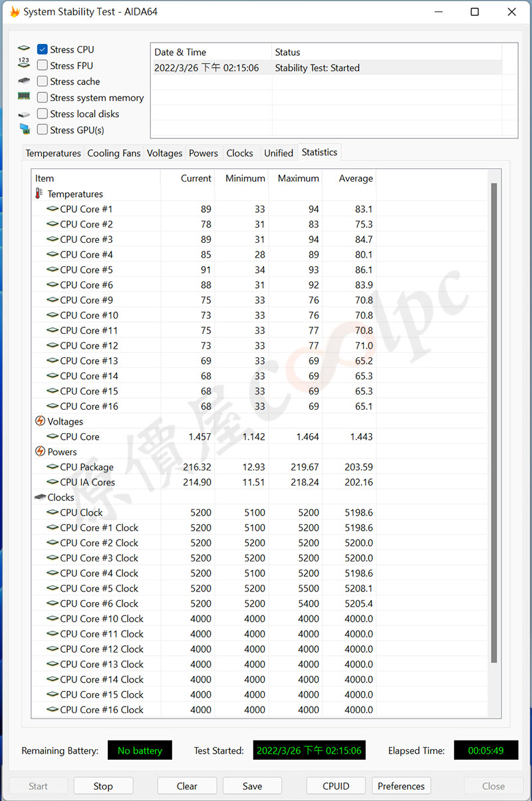Click the Average column header
The height and width of the screenshot is (801, 532).
(x=349, y=178)
